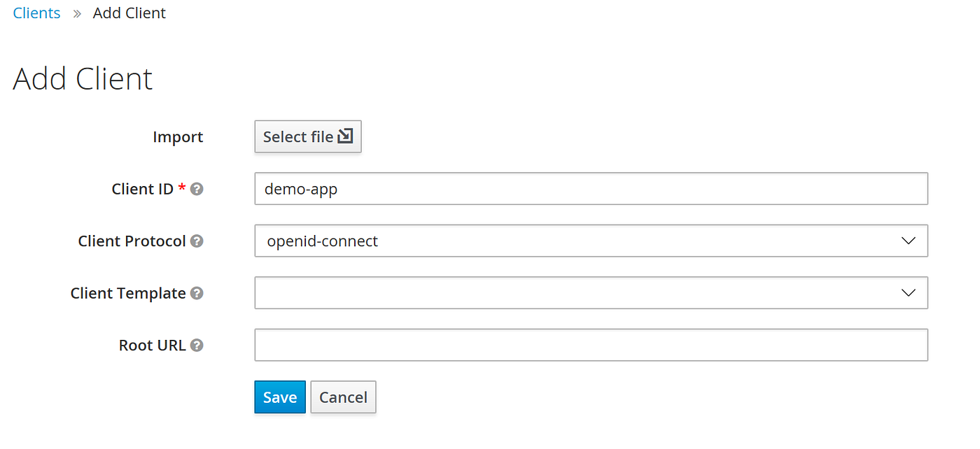980x449 pixels.
Task: Click the Add Client breadcrumb text
Action: pos(129,13)
